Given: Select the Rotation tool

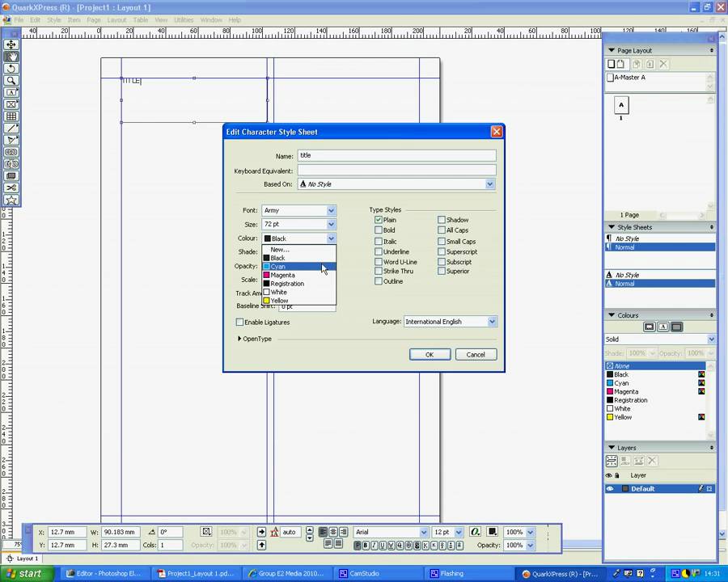Looking at the screenshot, I should pyautogui.click(x=11, y=69).
